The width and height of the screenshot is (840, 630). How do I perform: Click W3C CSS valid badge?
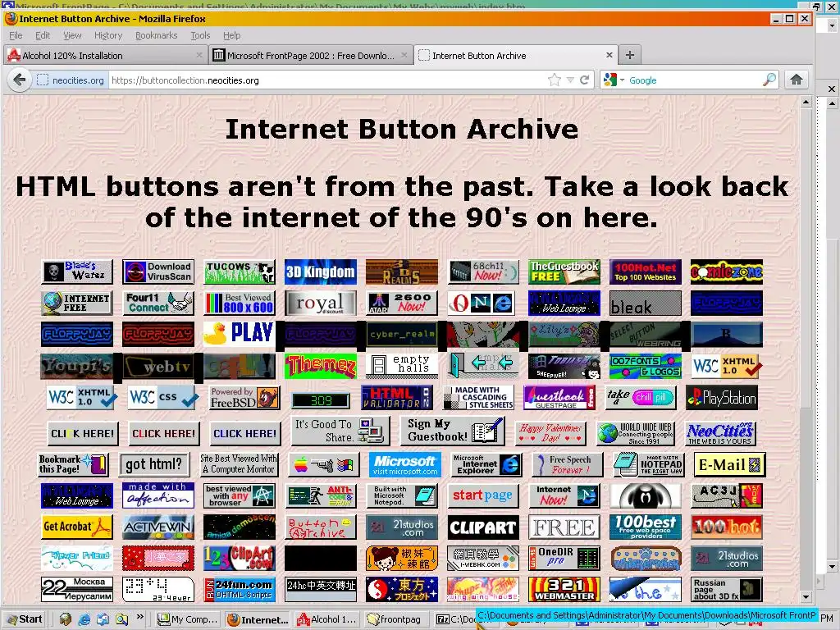tap(163, 398)
